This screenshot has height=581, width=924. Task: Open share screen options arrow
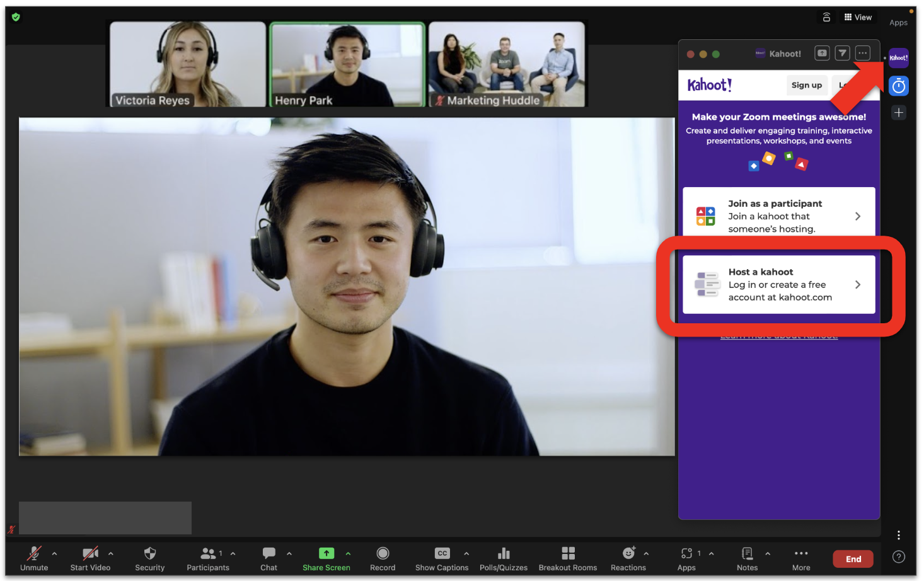pos(348,553)
